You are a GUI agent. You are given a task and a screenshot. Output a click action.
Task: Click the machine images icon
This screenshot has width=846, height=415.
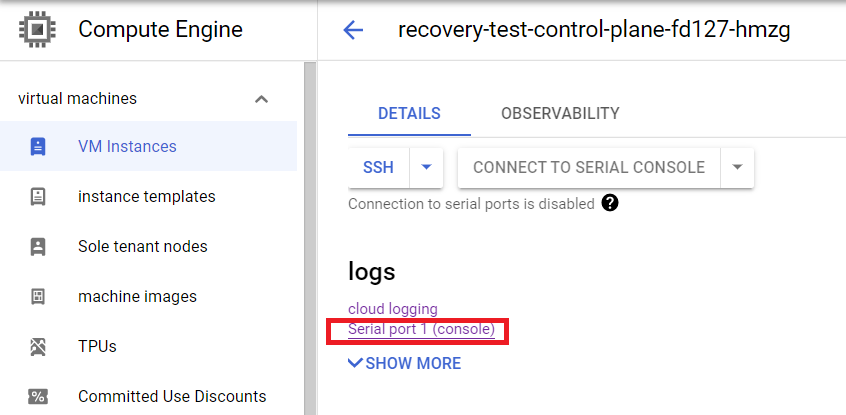[x=38, y=296]
